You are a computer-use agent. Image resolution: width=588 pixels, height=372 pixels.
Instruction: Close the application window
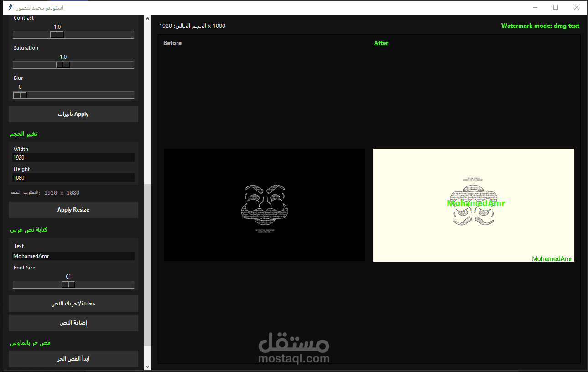click(577, 7)
